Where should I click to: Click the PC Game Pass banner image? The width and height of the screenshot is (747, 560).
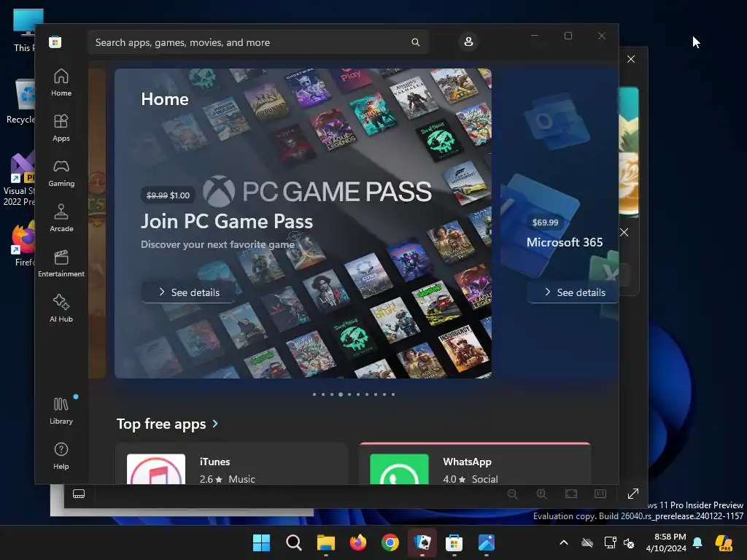pyautogui.click(x=303, y=223)
